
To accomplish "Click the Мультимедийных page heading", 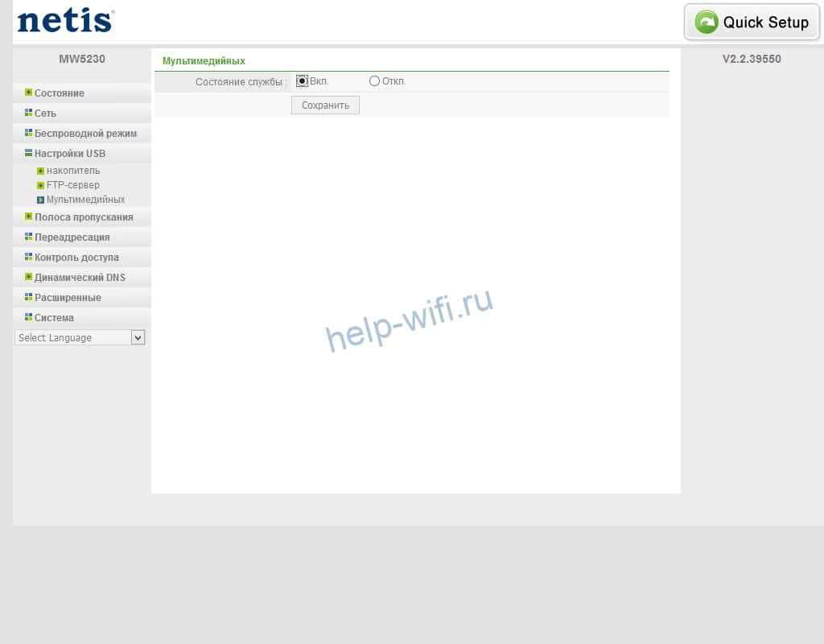I will 204,61.
